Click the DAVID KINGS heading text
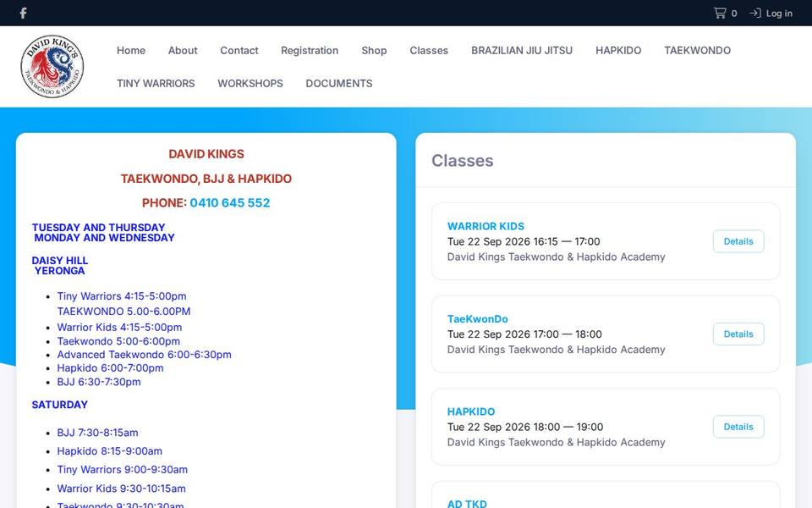812x508 pixels. (x=206, y=154)
